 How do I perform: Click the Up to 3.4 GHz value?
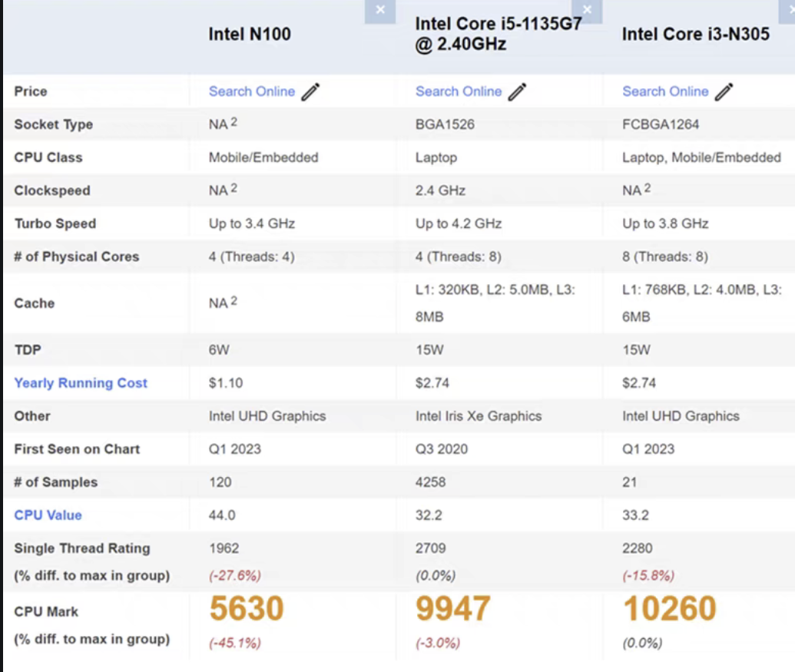click(252, 223)
